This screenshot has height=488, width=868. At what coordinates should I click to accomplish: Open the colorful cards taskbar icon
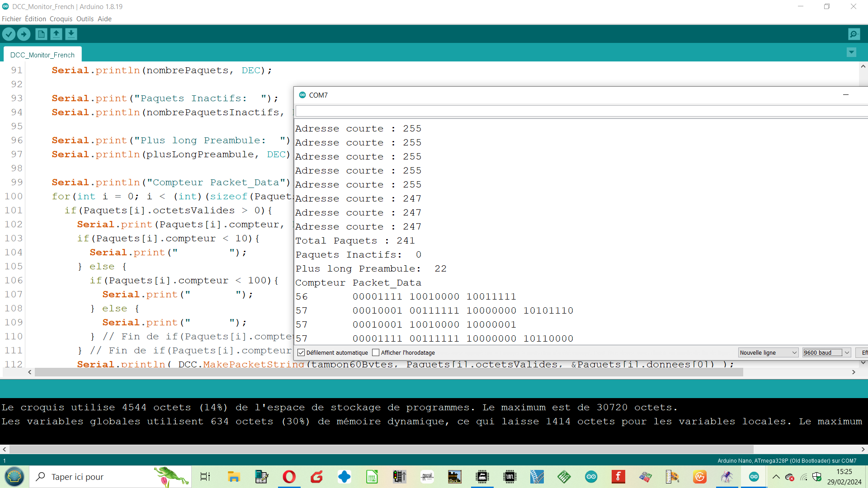tap(646, 477)
